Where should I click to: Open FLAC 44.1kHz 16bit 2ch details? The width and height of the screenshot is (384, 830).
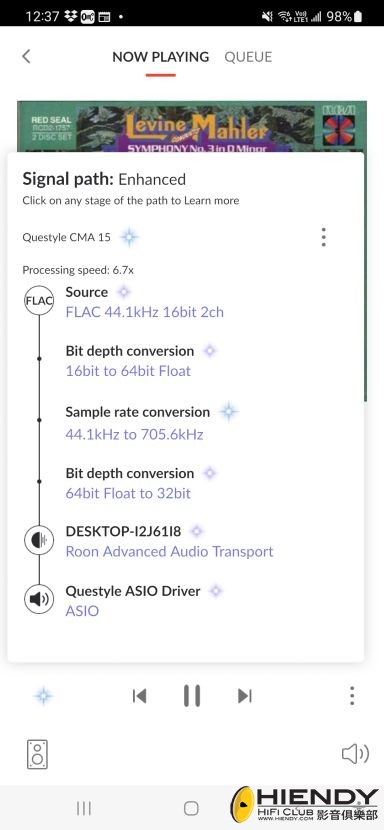[145, 312]
